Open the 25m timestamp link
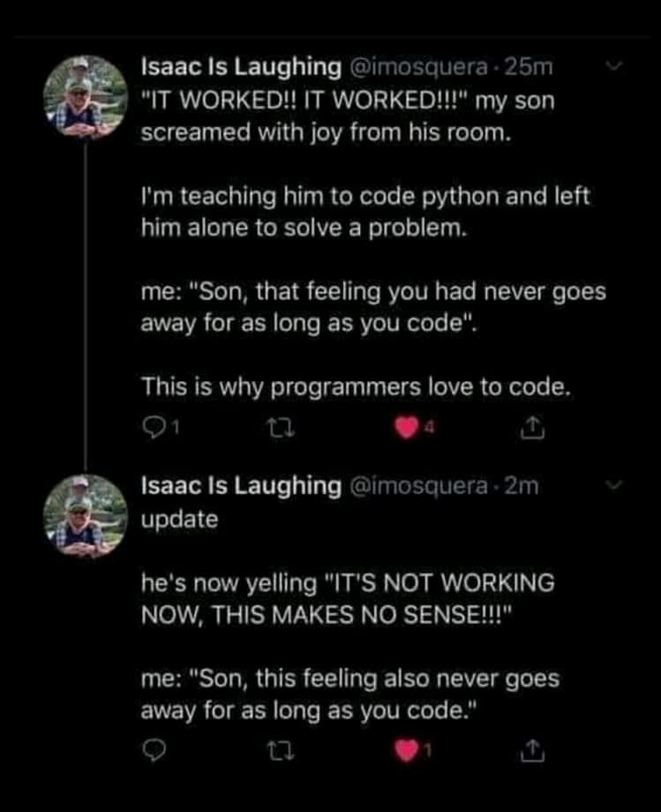The height and width of the screenshot is (812, 661). click(529, 66)
